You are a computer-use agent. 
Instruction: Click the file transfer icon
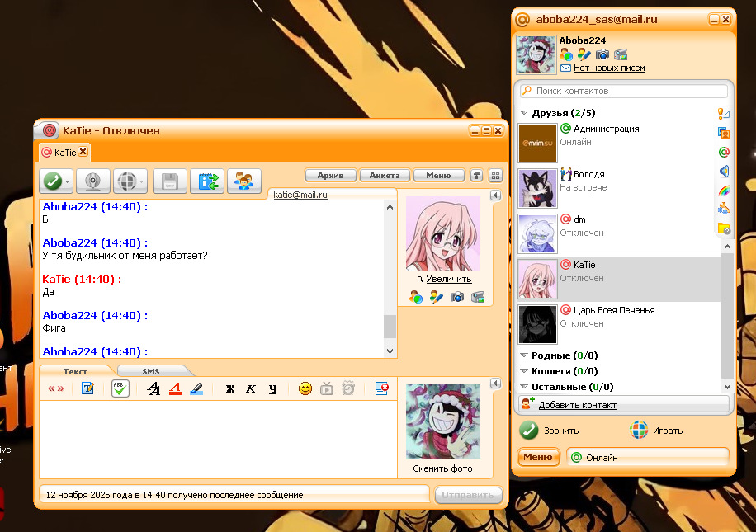click(207, 181)
